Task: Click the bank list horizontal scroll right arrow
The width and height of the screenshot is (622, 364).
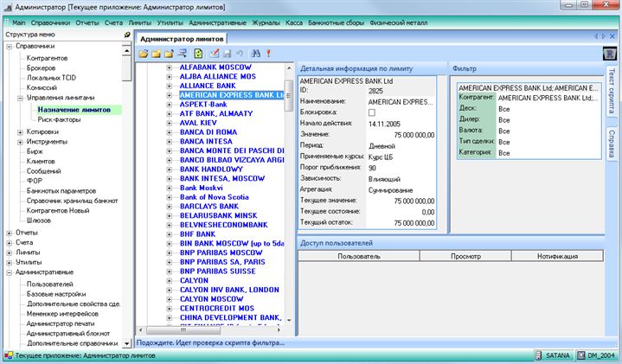Action: [x=279, y=329]
